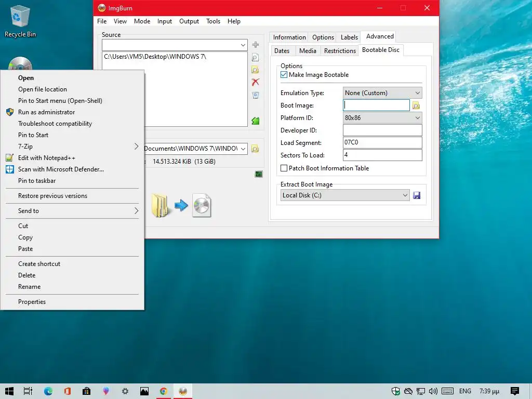Screen dimensions: 532x399
Task: Select the WINDOWS 7 source path entry
Action: [155, 57]
